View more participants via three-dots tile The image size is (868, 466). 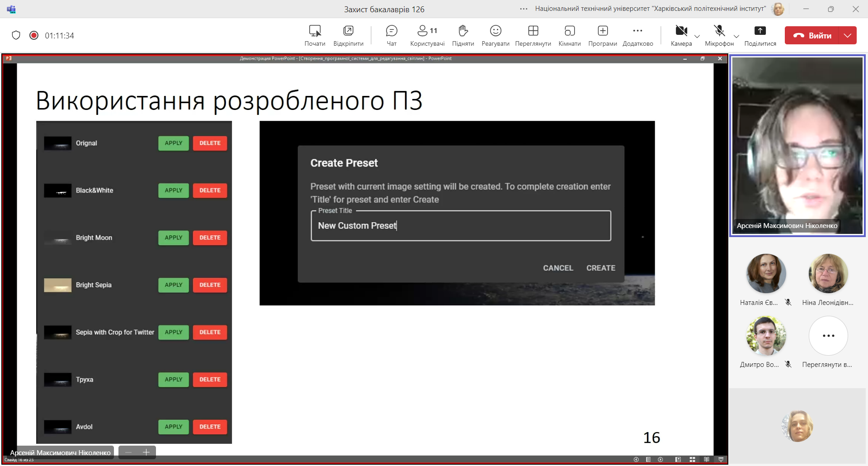828,336
